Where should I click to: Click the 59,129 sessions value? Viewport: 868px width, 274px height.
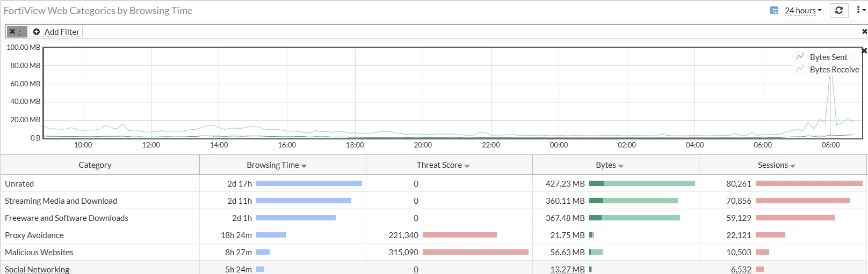coord(739,218)
